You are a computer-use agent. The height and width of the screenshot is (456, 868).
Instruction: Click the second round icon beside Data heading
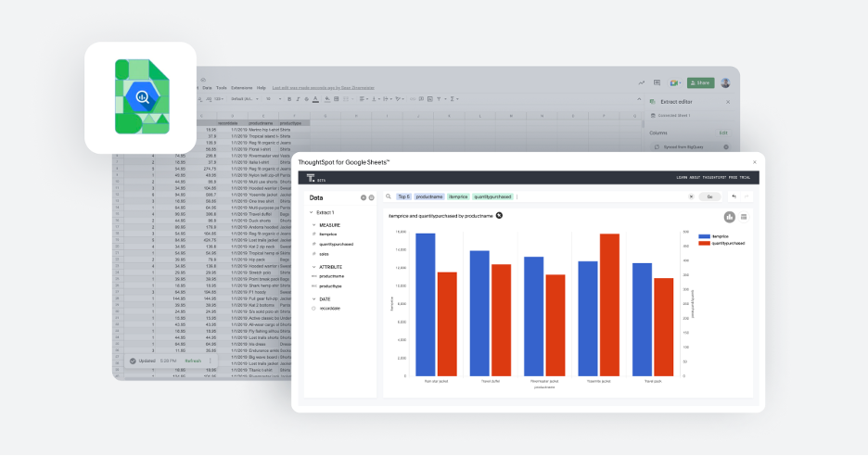click(372, 197)
